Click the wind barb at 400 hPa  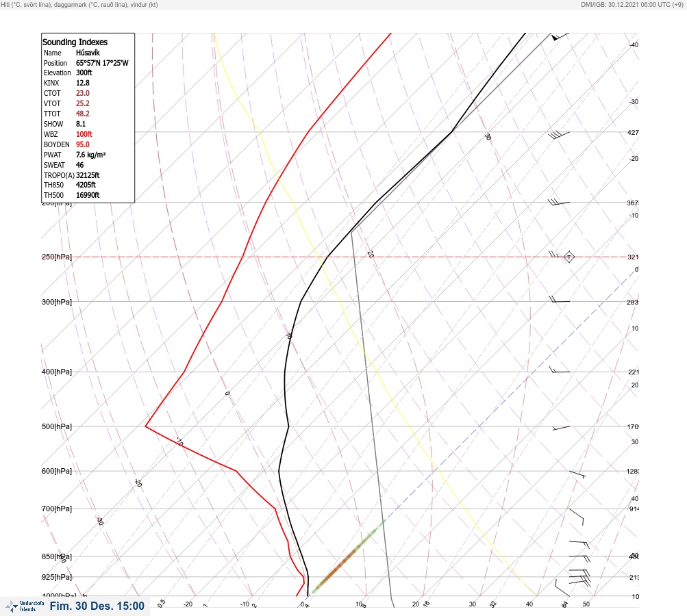[x=560, y=370]
